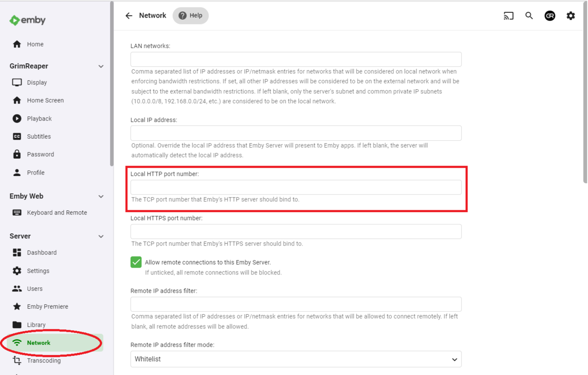Click the GR user avatar icon
588x375 pixels.
tap(550, 16)
